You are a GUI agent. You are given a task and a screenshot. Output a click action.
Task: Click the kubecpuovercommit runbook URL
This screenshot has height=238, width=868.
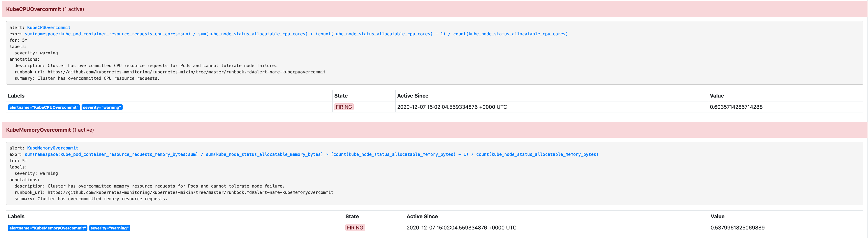coord(187,72)
